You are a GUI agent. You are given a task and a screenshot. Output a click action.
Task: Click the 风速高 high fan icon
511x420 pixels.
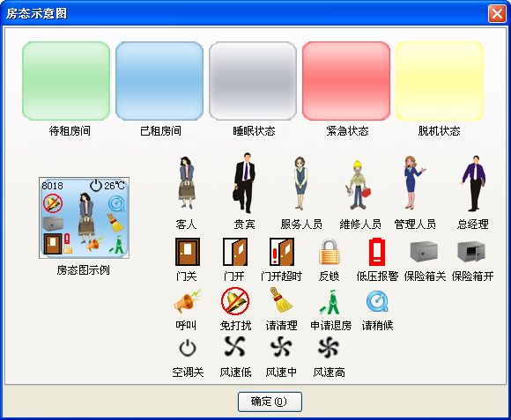point(329,348)
